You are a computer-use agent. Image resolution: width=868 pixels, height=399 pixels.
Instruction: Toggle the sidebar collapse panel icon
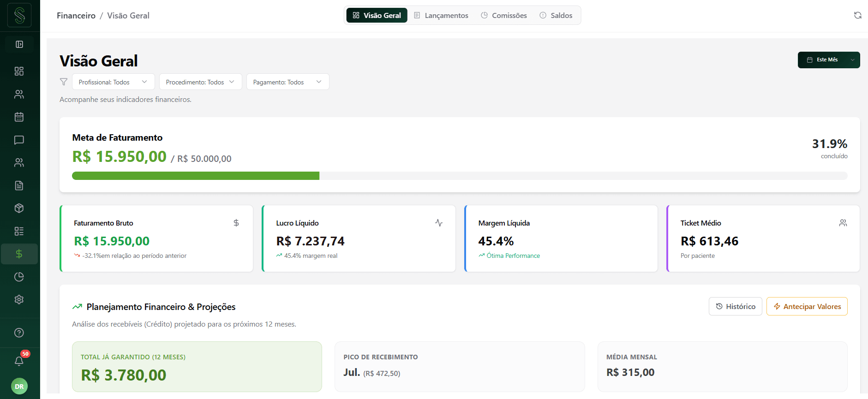[19, 44]
